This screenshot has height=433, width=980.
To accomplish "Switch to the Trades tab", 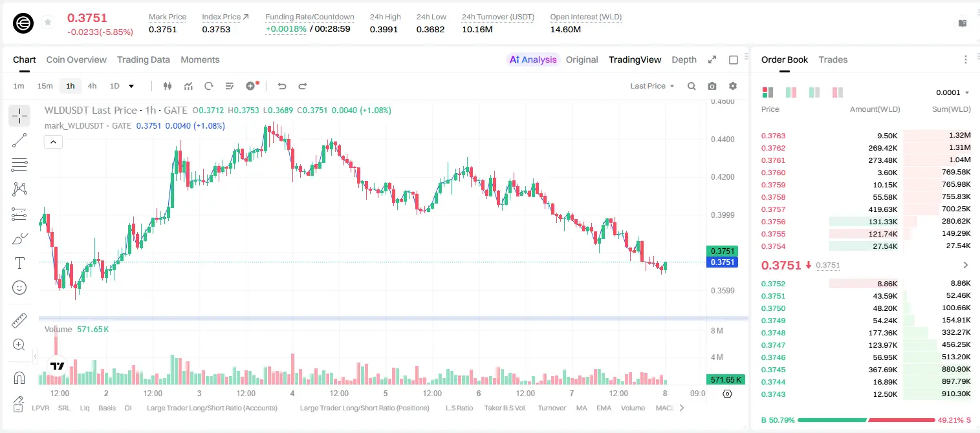I will coord(833,59).
